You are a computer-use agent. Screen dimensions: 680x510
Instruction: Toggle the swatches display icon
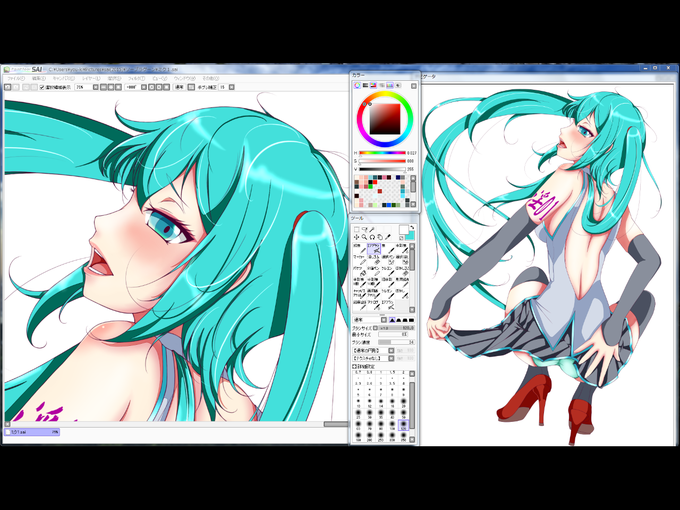(390, 85)
